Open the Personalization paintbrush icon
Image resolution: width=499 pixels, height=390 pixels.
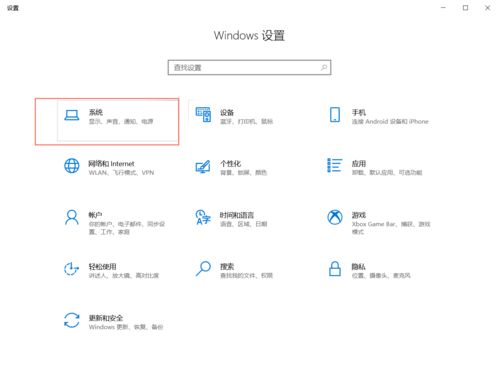(203, 167)
